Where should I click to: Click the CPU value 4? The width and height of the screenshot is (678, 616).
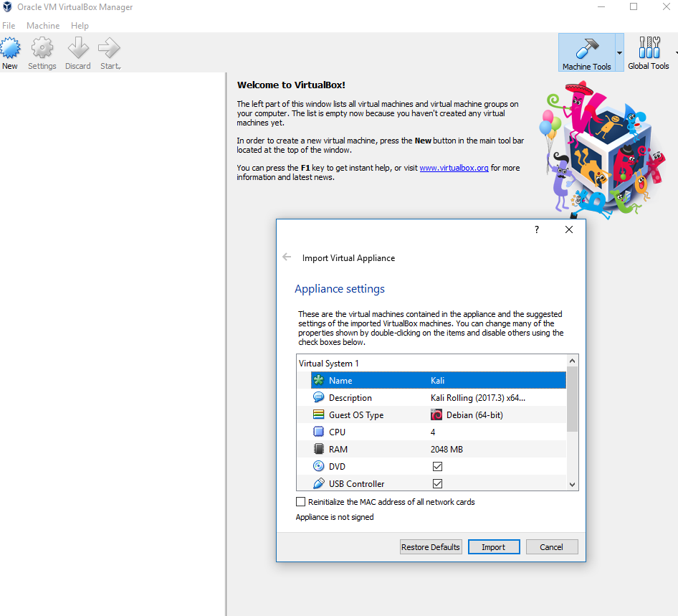coord(433,432)
